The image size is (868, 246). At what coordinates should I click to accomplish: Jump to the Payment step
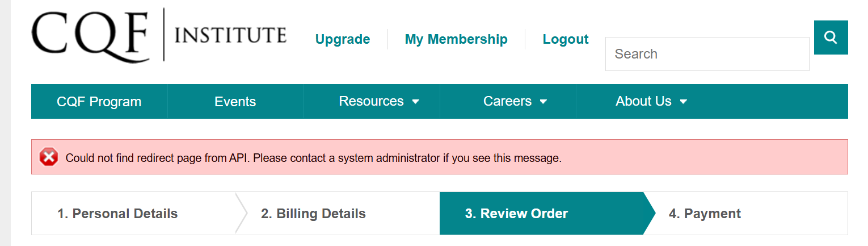point(705,214)
